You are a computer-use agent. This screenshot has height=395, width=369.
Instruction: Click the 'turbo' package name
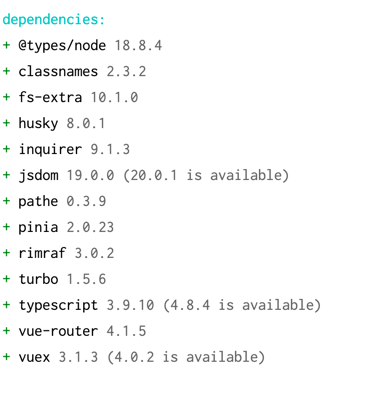click(38, 279)
